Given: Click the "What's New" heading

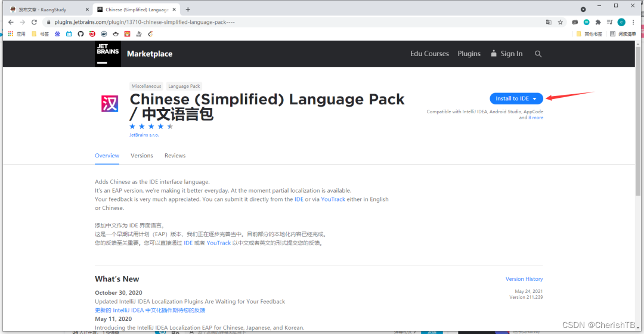Looking at the screenshot, I should pyautogui.click(x=117, y=279).
